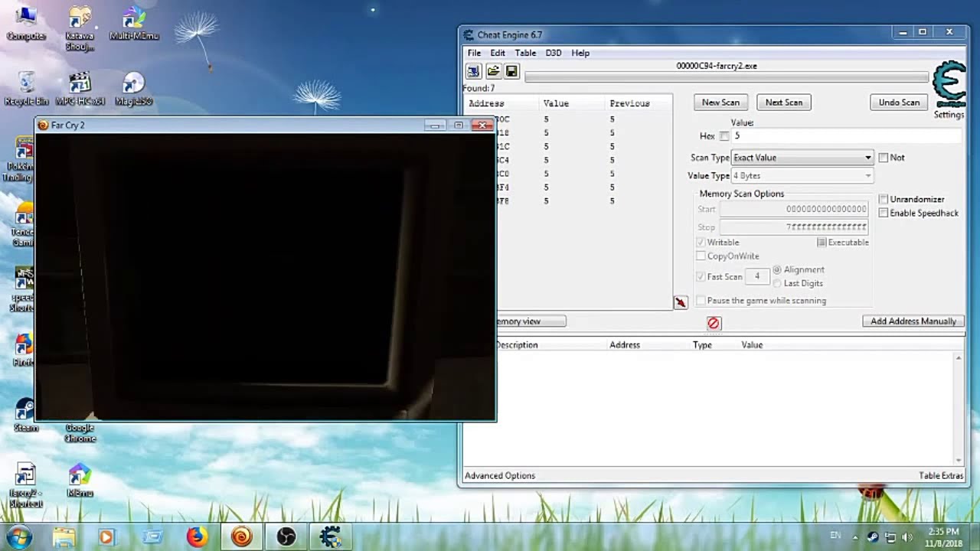Select the Alignment radio button
The width and height of the screenshot is (980, 551).
pos(777,269)
